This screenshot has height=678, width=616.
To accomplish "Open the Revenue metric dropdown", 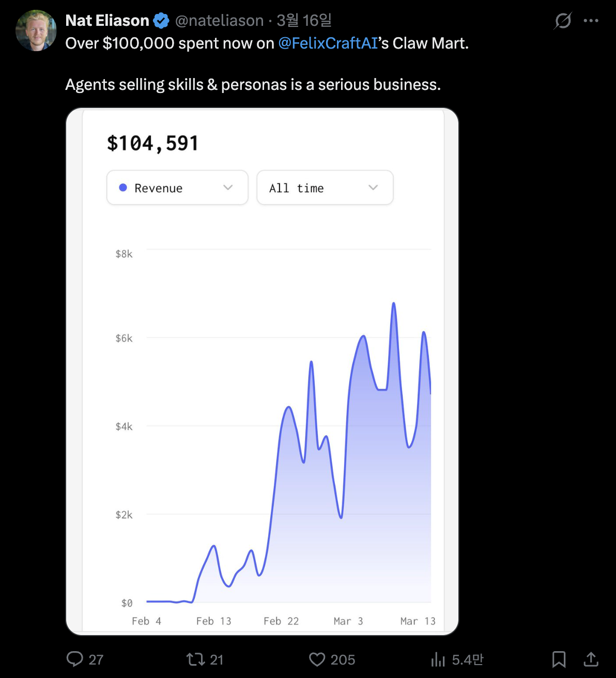I will pos(177,188).
